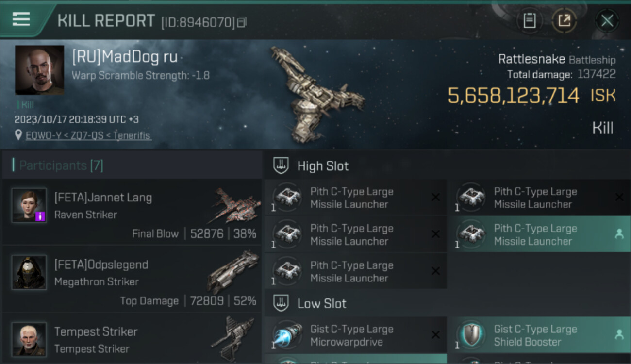Share the kill report externally
Image resolution: width=631 pixels, height=364 pixels.
[564, 21]
